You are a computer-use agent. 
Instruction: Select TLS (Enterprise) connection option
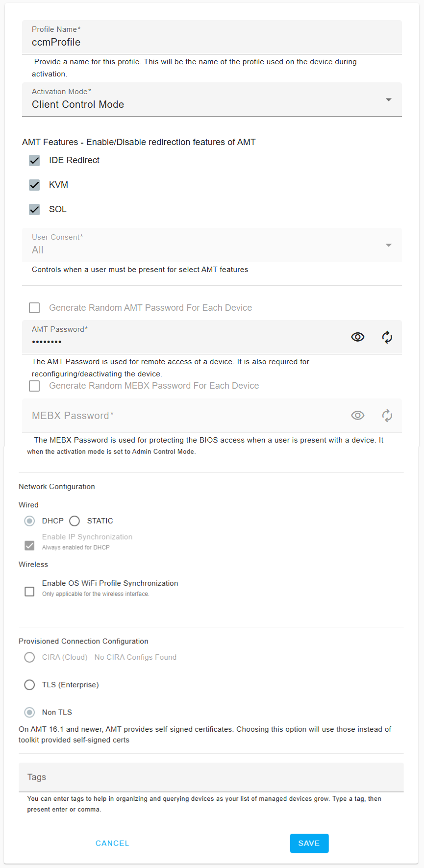29,685
